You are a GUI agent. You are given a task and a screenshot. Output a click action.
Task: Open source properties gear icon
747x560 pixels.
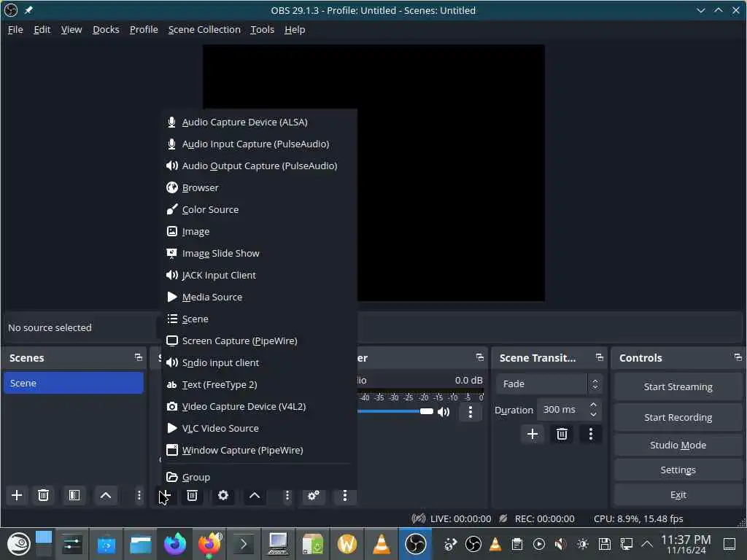coord(223,495)
